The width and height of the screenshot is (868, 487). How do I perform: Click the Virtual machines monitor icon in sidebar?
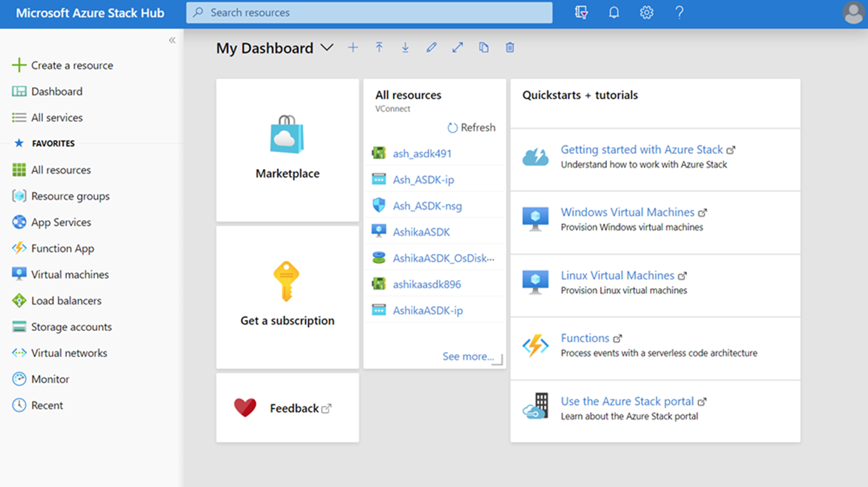pyautogui.click(x=19, y=275)
